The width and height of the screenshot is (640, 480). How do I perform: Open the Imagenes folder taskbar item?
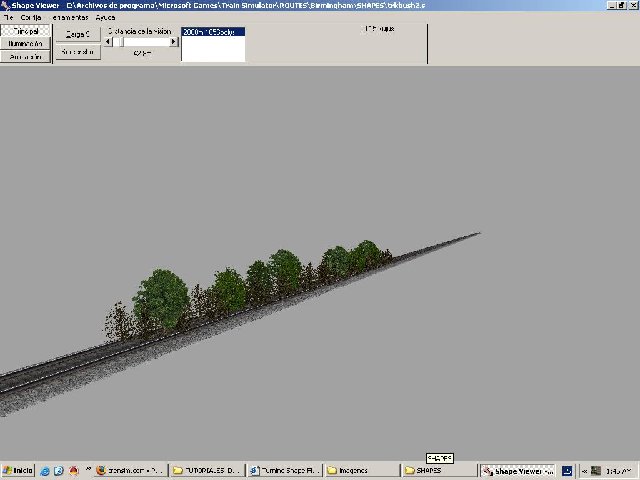coord(359,470)
